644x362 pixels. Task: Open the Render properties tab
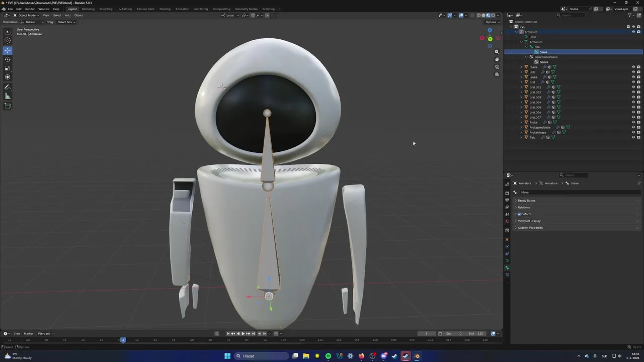point(507,194)
